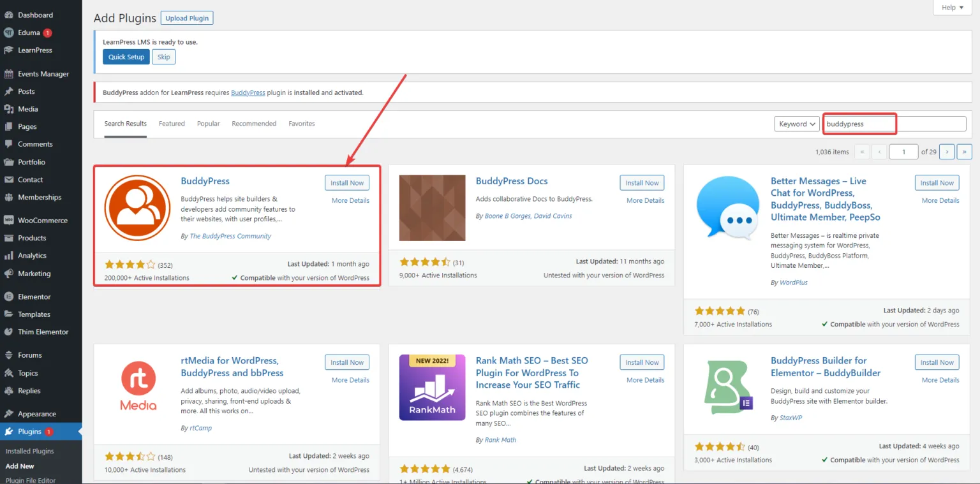980x484 pixels.
Task: Open the Add New submenu item
Action: pos(20,466)
